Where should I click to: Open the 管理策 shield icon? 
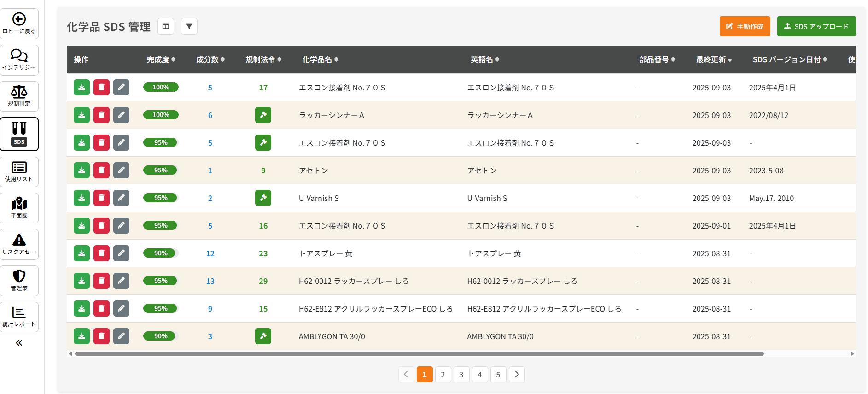pos(19,276)
